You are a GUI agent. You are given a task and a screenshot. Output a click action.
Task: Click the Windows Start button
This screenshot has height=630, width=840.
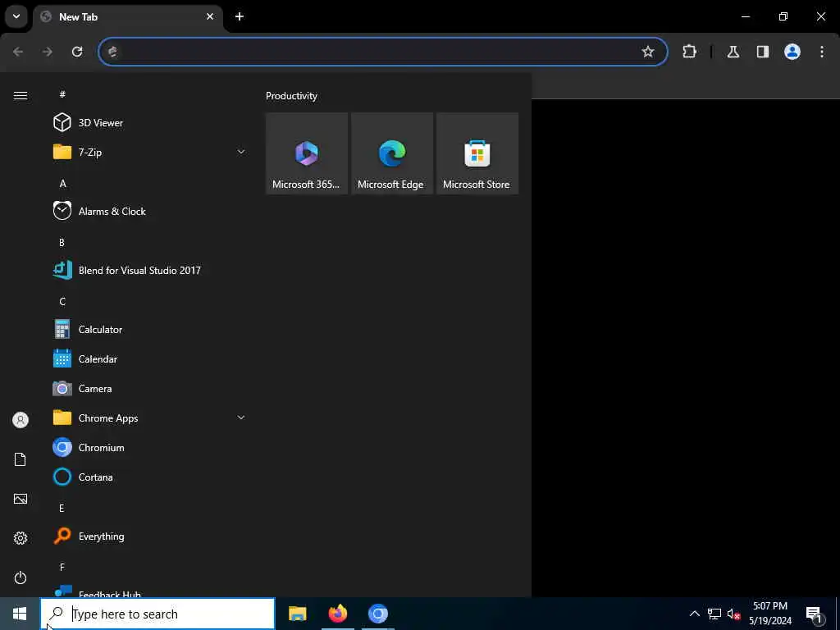tap(20, 614)
